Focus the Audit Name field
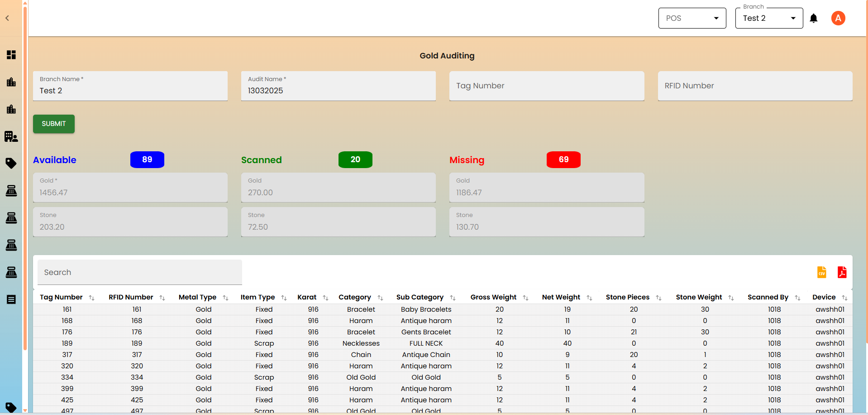Viewport: 868px width, 415px height. click(x=339, y=86)
